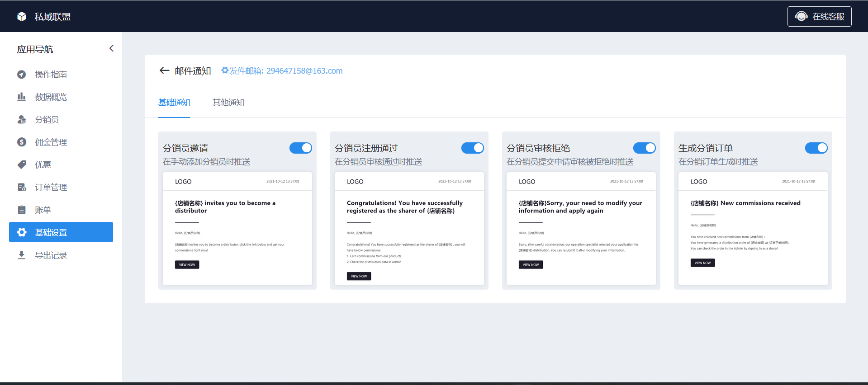This screenshot has width=868, height=385.
Task: Open the 'Congratulations! You have successfully registered' heading
Action: click(405, 207)
